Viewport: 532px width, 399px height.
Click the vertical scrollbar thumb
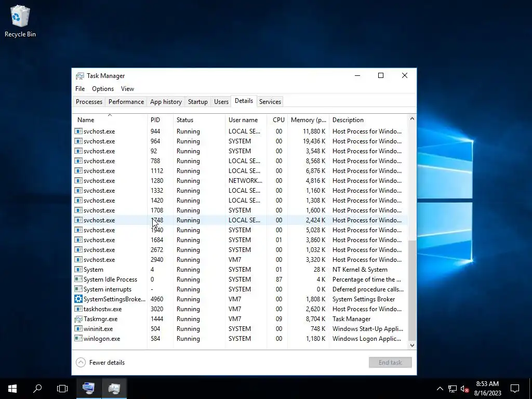(x=412, y=290)
